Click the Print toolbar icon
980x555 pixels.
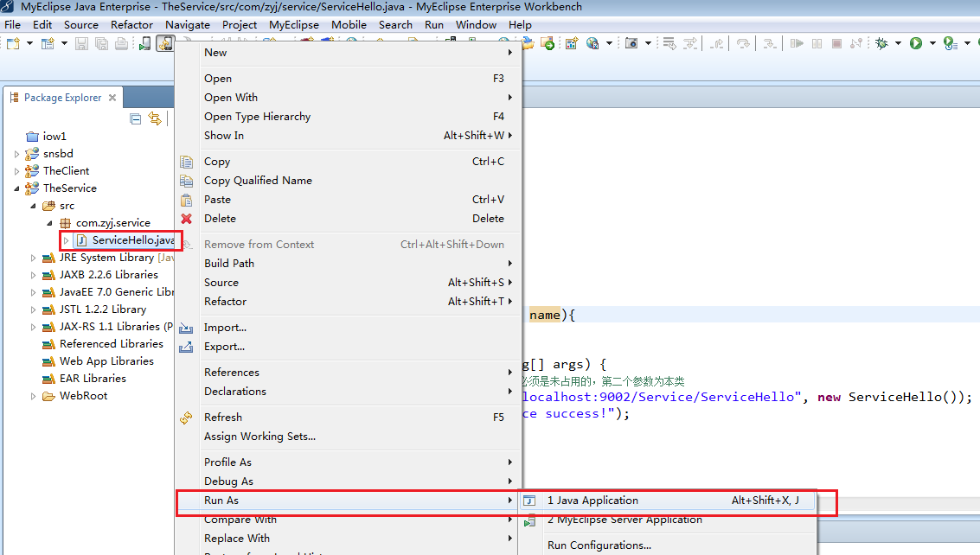coord(122,43)
